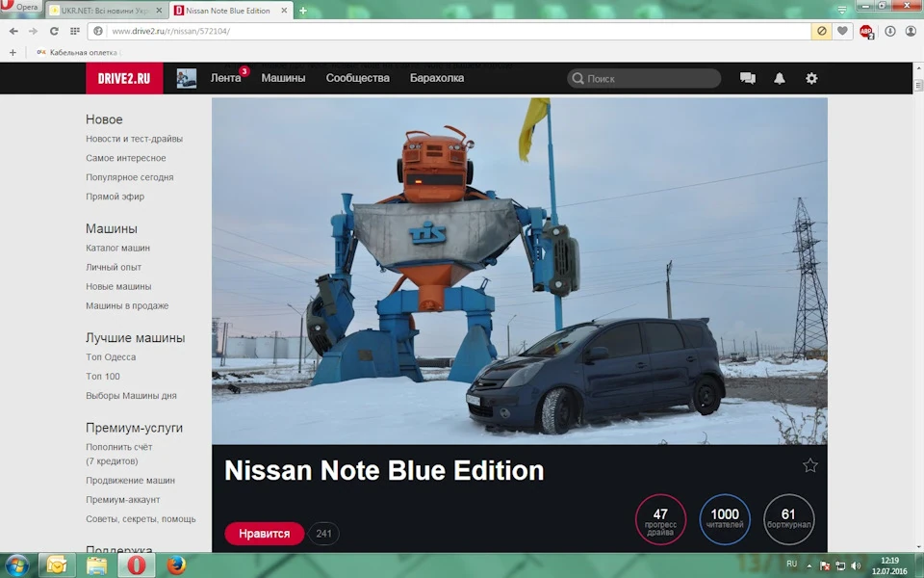The width and height of the screenshot is (924, 578).
Task: Open Windows Start button
Action: coord(16,565)
